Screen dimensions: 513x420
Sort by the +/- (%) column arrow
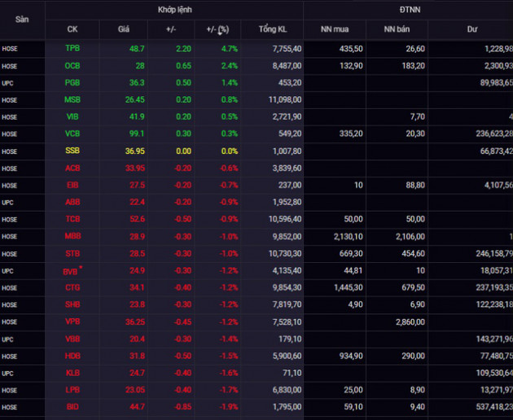click(x=220, y=33)
